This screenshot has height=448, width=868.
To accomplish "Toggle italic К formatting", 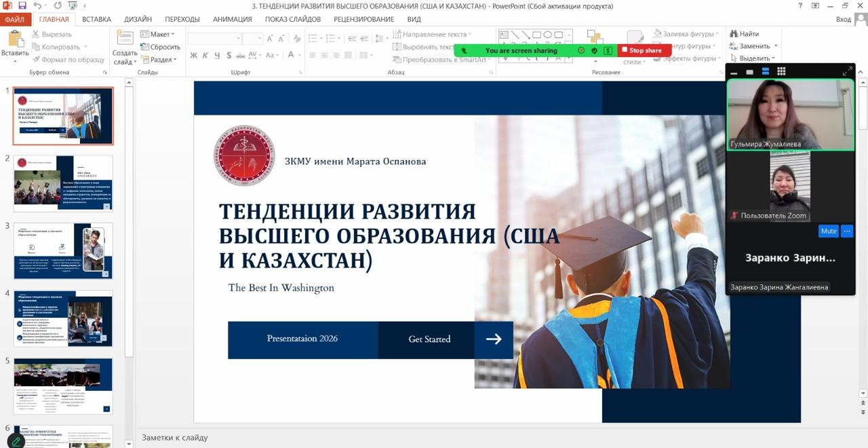I will click(x=205, y=56).
